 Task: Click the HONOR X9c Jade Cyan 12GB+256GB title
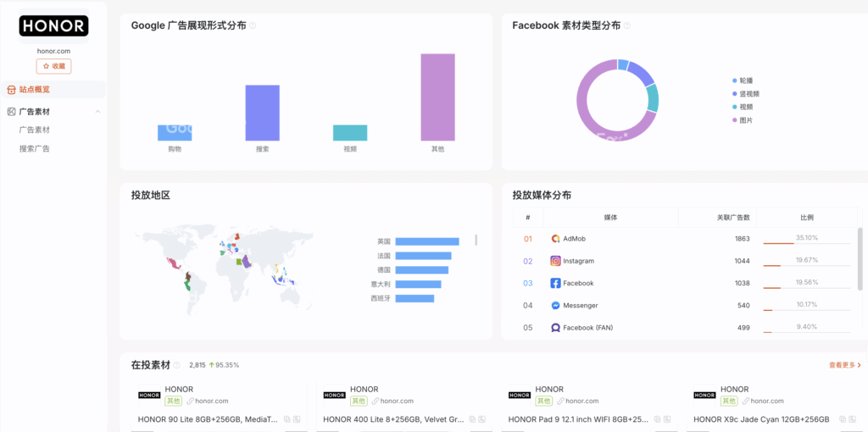pos(761,419)
